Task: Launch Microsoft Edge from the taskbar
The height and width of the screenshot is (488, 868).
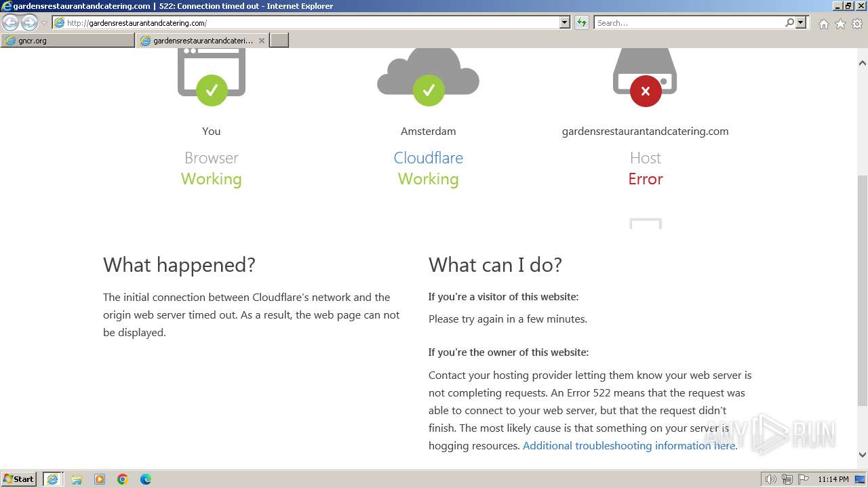Action: (146, 479)
